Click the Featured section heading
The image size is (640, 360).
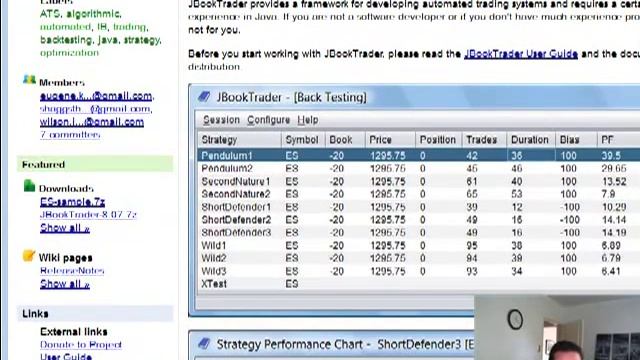pyautogui.click(x=95, y=164)
